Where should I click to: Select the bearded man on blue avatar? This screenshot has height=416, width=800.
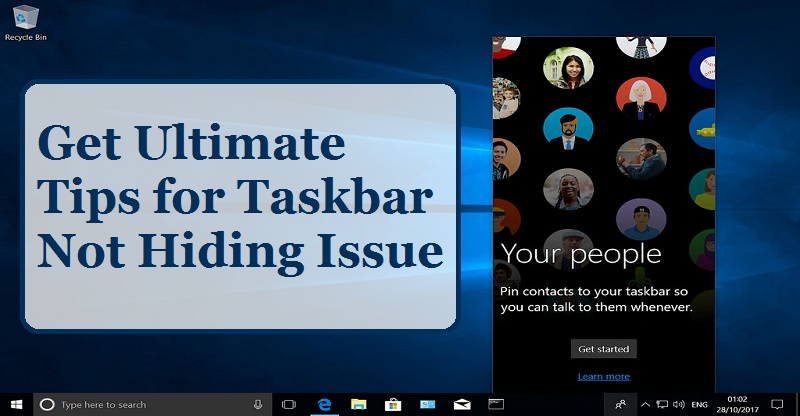(568, 129)
